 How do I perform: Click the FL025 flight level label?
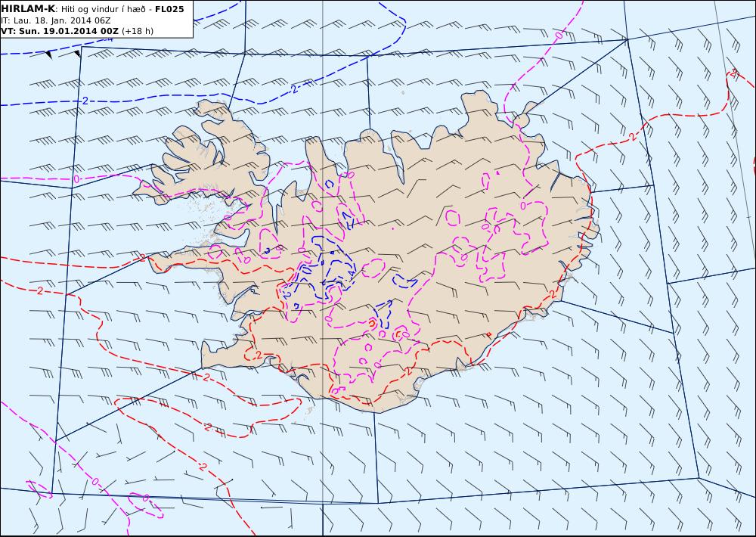(169, 9)
